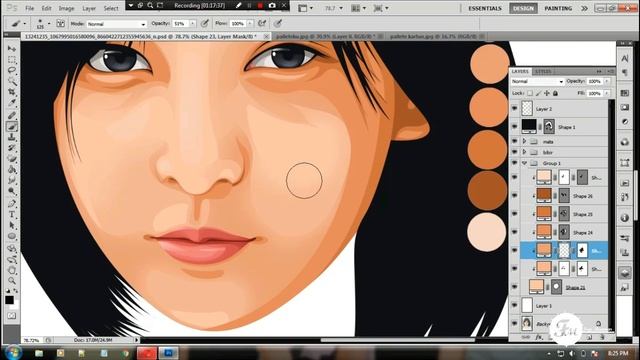Viewport: 640px width, 360px height.
Task: Open the Windows Start button
Action: tap(13, 352)
